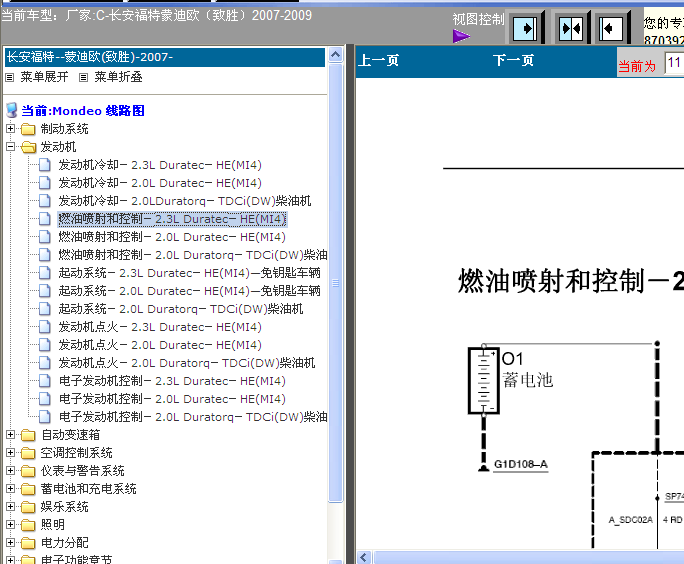Viewport: 684px width, 564px height.
Task: Open 发动机冷却 2.0LDuratorq TDCi(DW)柴油机
Action: click(x=185, y=201)
